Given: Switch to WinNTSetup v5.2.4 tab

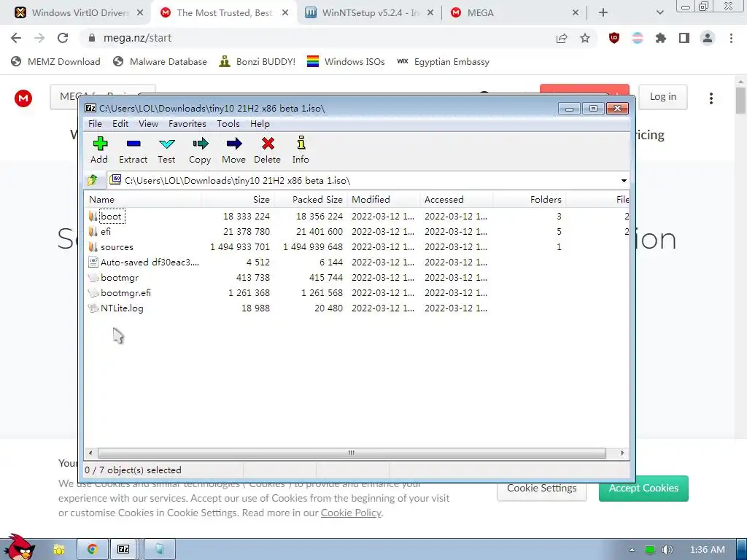Looking at the screenshot, I should (369, 13).
